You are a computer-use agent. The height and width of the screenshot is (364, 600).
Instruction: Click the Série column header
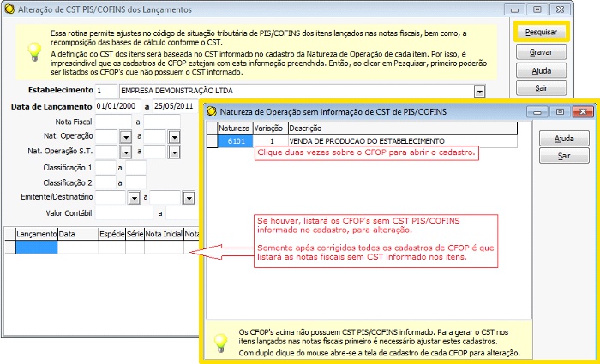tap(135, 234)
